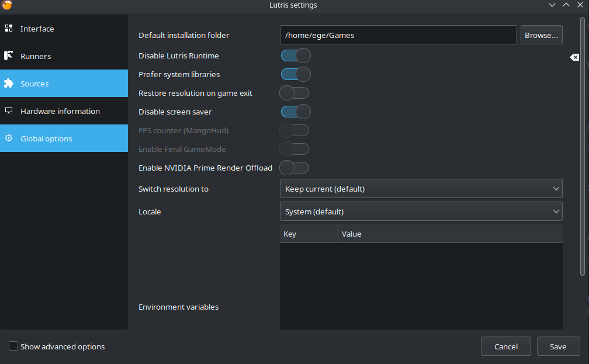Click the Default installation folder path field
The width and height of the screenshot is (589, 364).
point(398,35)
